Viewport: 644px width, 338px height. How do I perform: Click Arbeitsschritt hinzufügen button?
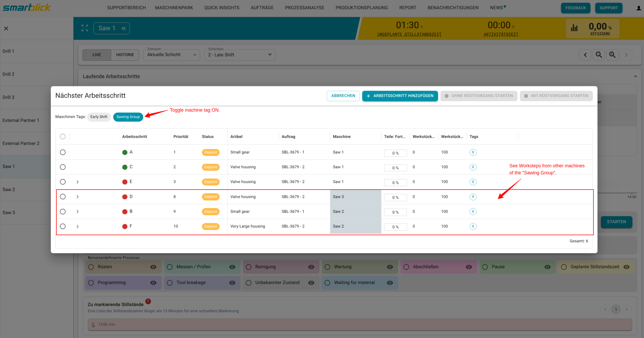400,96
